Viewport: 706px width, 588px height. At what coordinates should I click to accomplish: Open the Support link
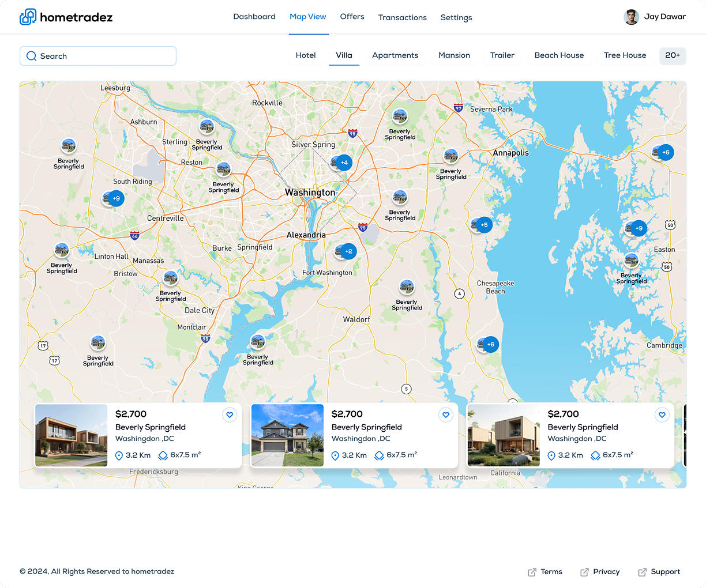coord(666,572)
